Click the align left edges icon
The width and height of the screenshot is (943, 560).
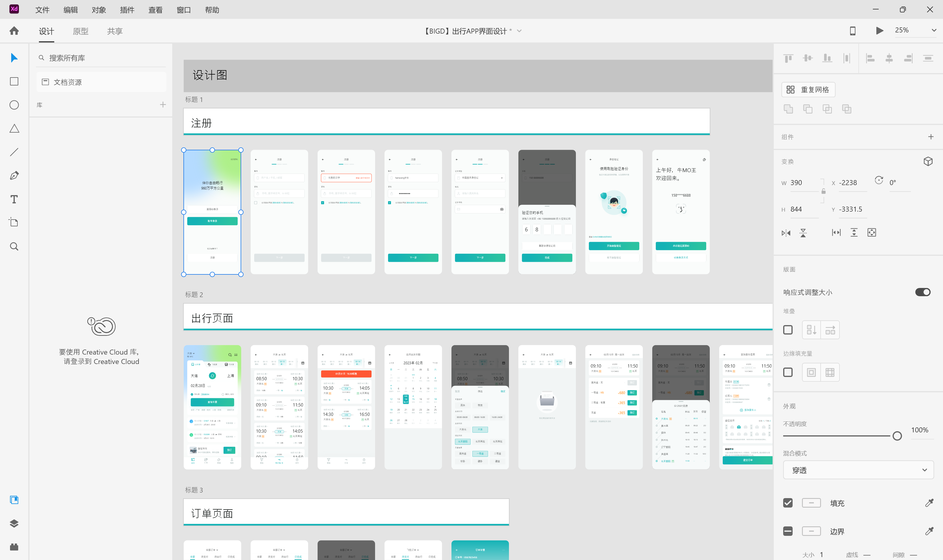coord(870,59)
